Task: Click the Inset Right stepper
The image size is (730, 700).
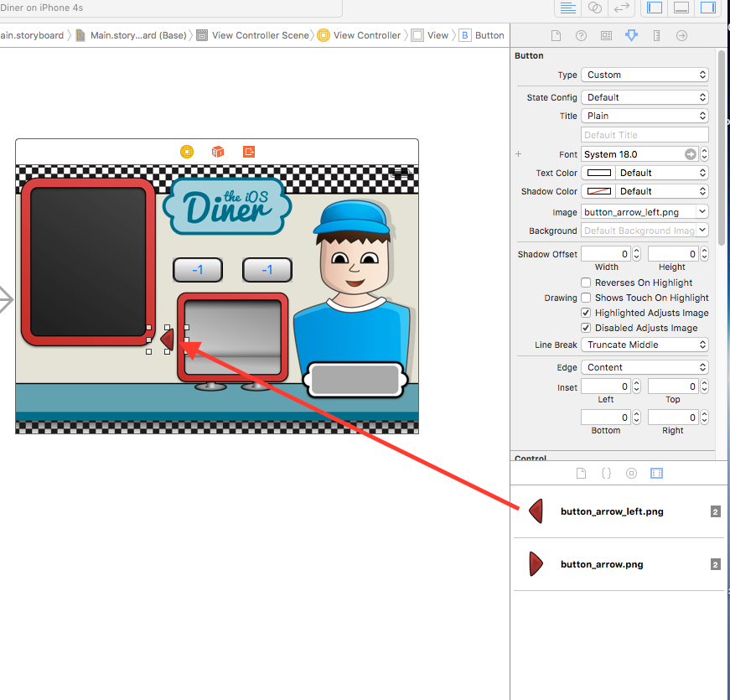Action: (x=704, y=417)
